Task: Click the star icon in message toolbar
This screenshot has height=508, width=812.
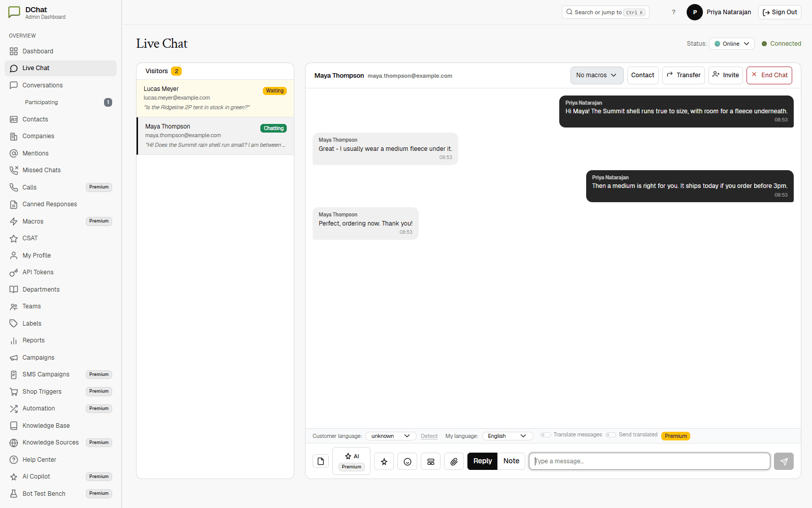Action: [384, 461]
